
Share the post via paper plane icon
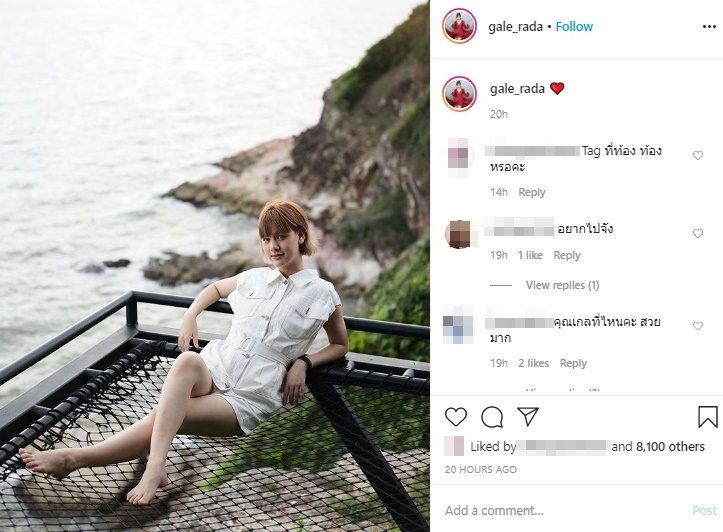pos(528,416)
